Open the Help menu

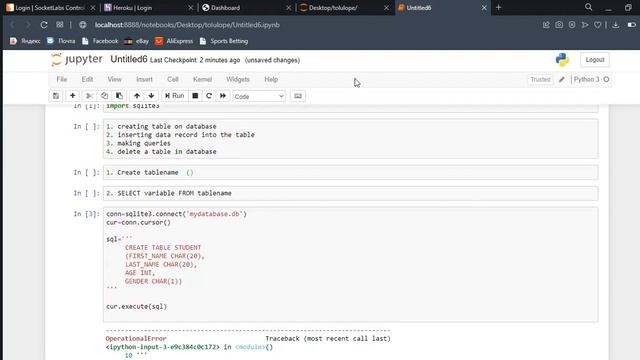[271, 79]
